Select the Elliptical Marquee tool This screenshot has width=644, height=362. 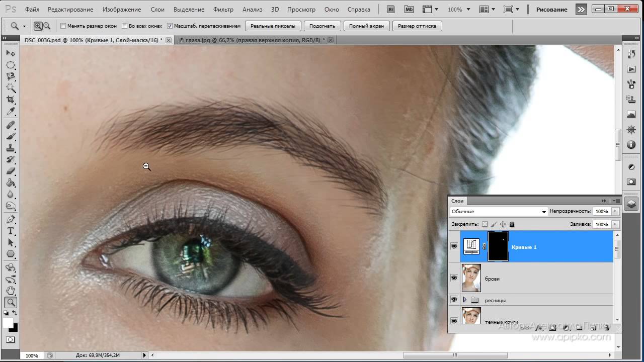[x=11, y=65]
